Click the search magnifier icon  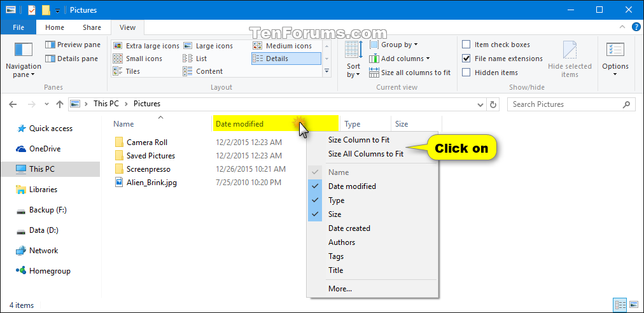tap(626, 104)
